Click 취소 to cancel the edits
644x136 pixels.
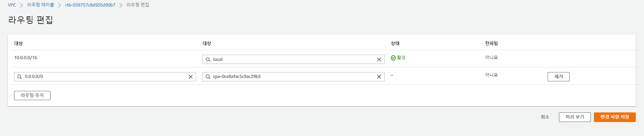click(545, 117)
